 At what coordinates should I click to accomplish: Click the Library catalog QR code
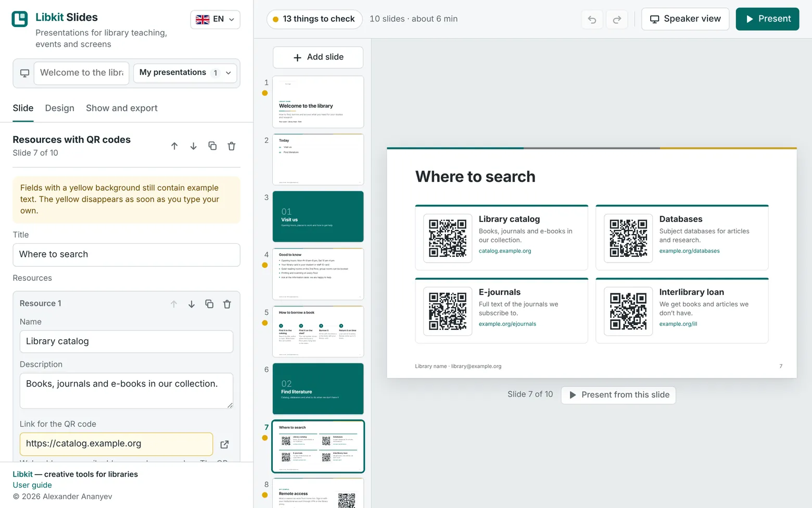click(x=448, y=238)
